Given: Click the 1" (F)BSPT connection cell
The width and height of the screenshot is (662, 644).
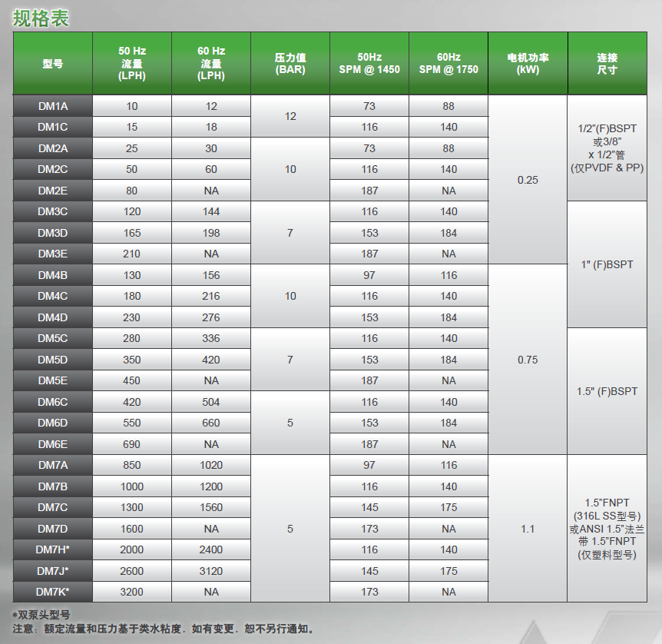Looking at the screenshot, I should [x=607, y=264].
